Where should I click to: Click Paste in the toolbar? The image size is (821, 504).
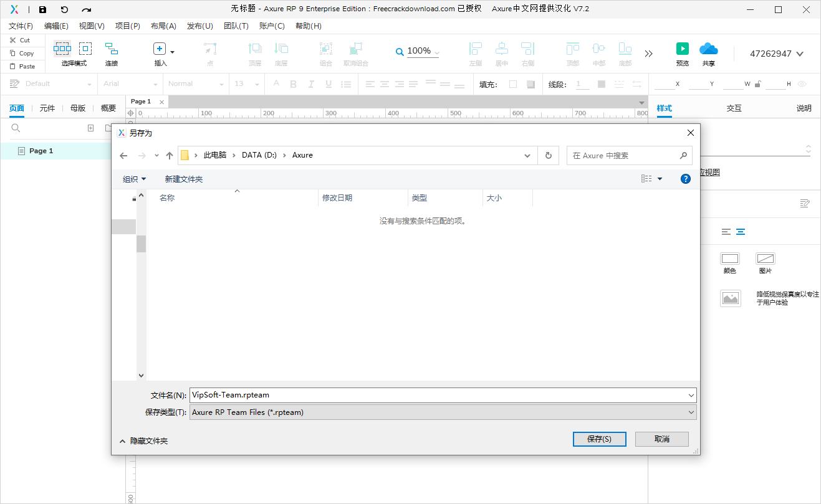pos(22,66)
